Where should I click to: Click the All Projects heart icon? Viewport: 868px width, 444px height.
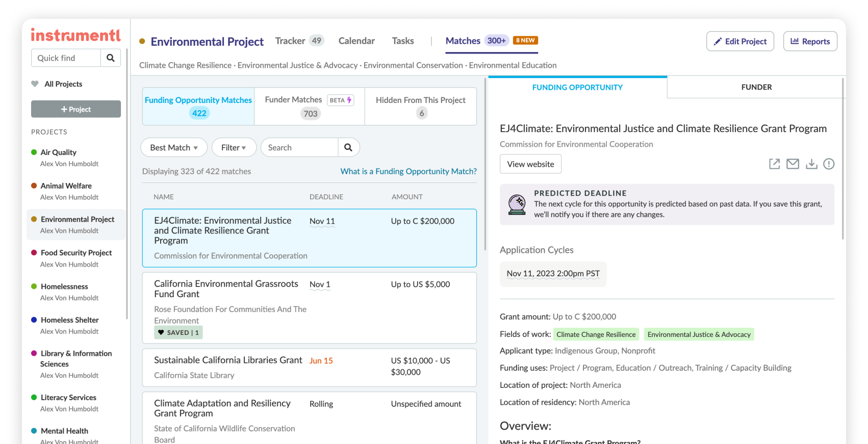coord(35,84)
